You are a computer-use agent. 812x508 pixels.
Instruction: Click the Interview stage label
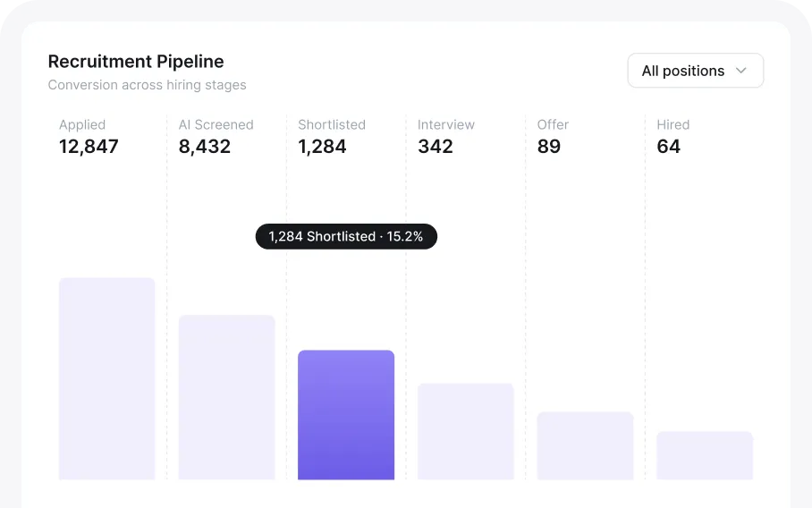446,125
